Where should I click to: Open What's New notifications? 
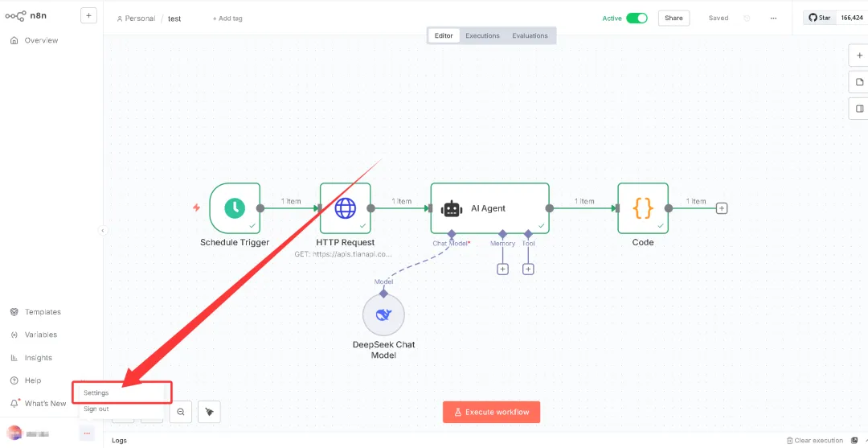(39, 404)
